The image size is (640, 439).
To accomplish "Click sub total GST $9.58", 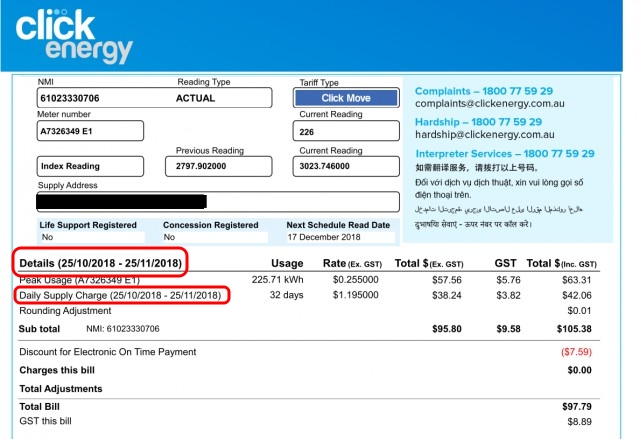I will coord(508,329).
